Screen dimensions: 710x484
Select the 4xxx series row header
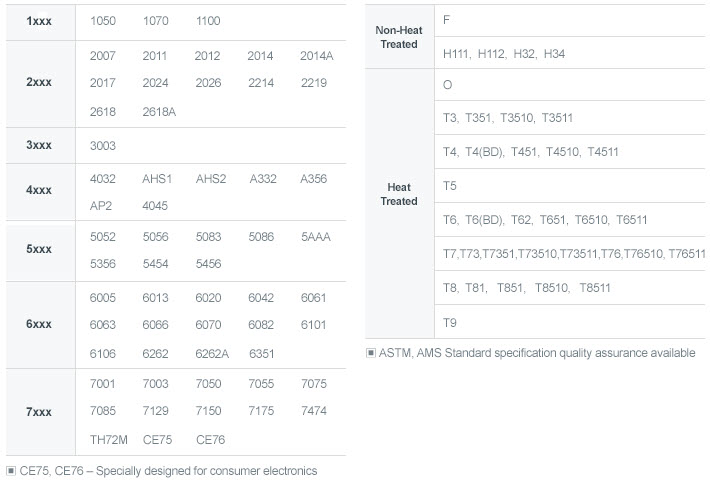click(x=39, y=192)
